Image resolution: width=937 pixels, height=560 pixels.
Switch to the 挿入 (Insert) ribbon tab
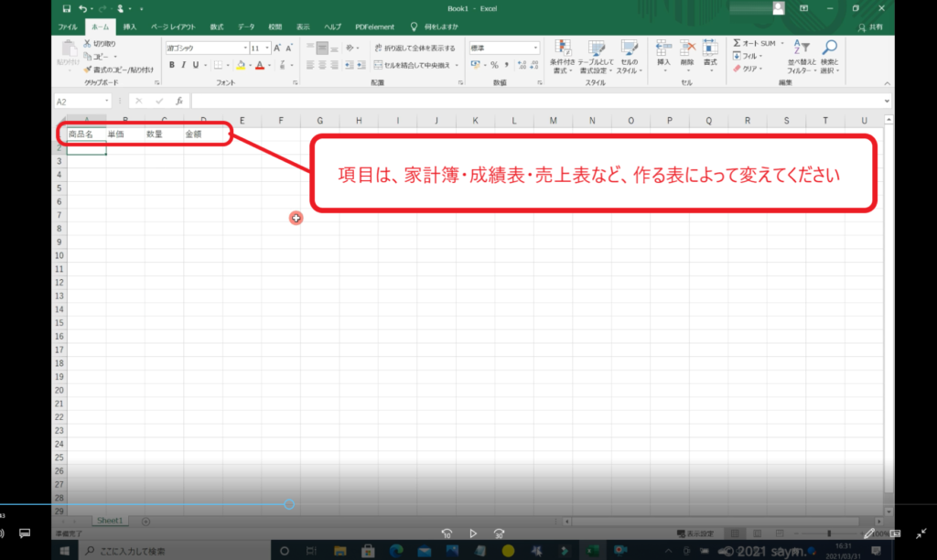pos(130,27)
